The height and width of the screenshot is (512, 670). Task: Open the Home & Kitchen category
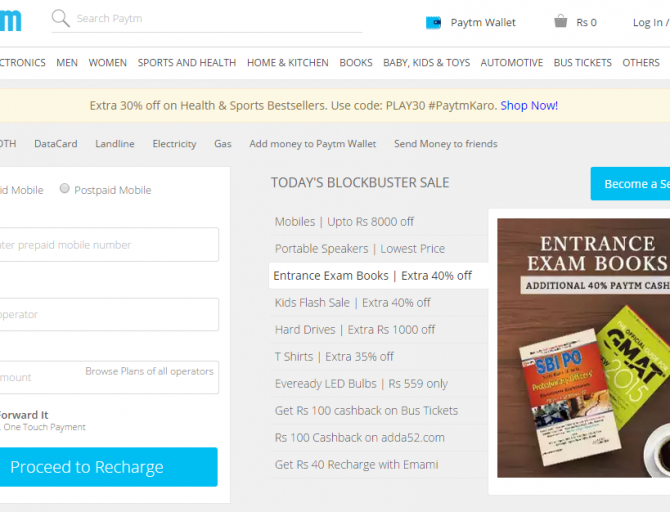tap(287, 62)
